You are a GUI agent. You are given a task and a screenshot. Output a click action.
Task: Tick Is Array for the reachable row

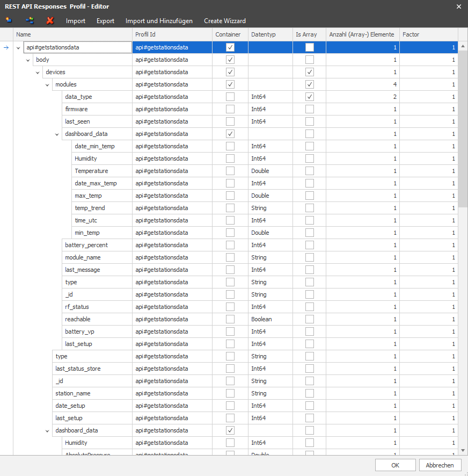[309, 319]
